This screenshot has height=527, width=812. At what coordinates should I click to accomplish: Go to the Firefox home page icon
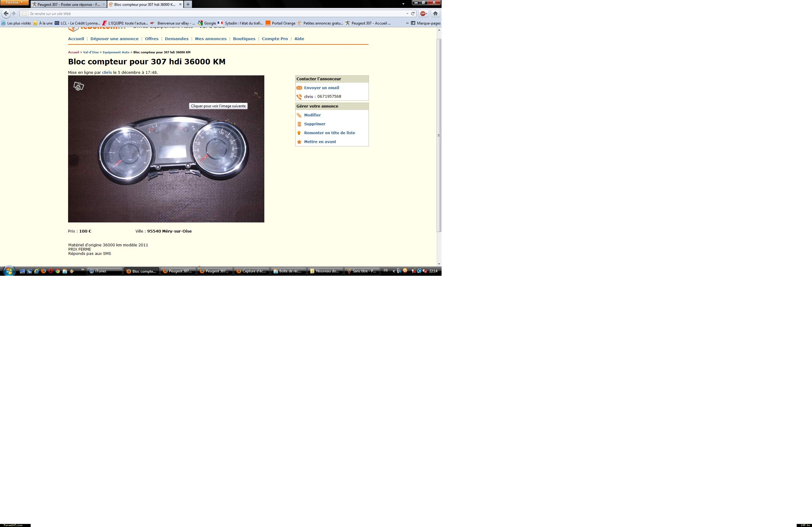[435, 14]
